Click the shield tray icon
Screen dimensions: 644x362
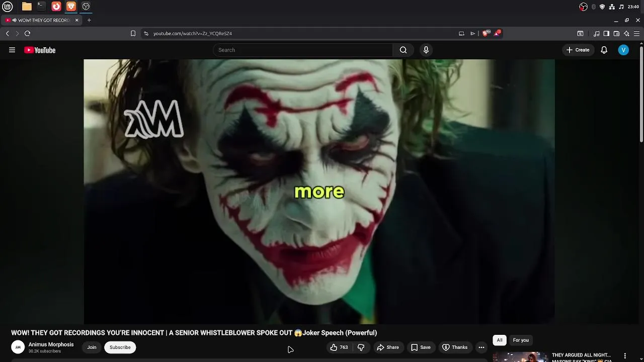(x=602, y=7)
